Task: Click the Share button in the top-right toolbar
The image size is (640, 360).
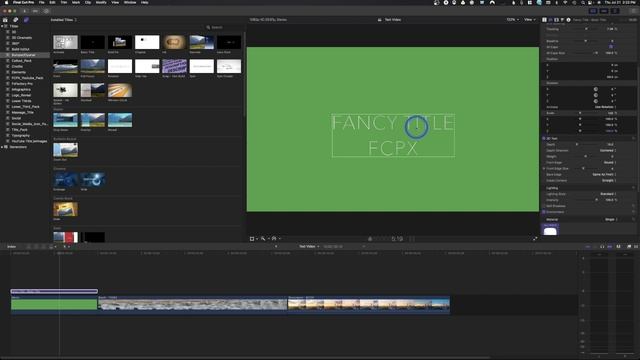Action: pos(633,11)
